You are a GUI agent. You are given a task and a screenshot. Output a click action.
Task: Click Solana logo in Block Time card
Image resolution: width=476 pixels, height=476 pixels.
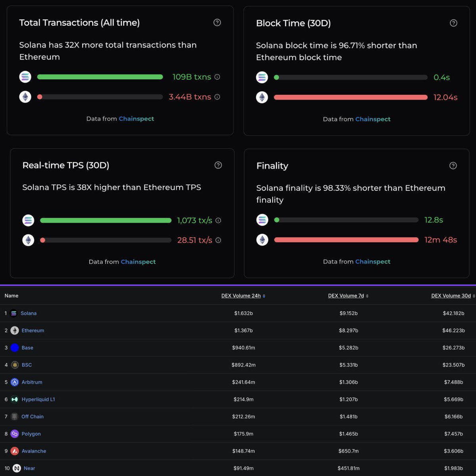tap(262, 77)
